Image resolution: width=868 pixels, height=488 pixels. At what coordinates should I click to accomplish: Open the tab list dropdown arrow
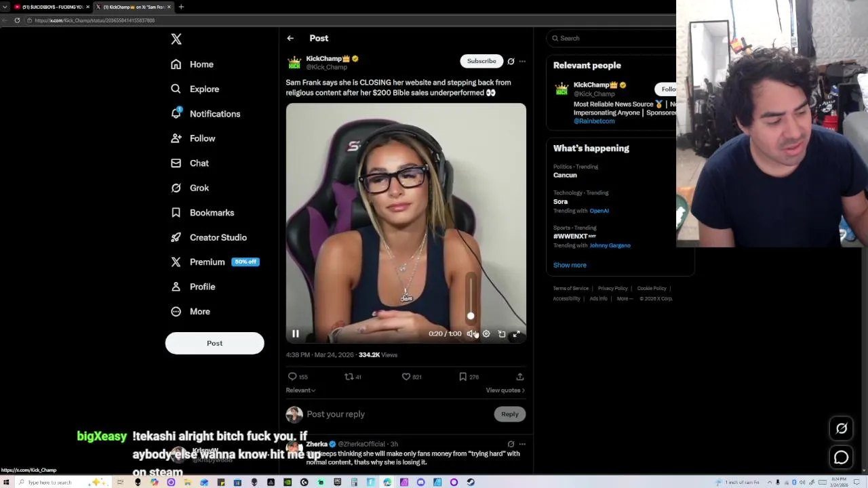[x=5, y=7]
